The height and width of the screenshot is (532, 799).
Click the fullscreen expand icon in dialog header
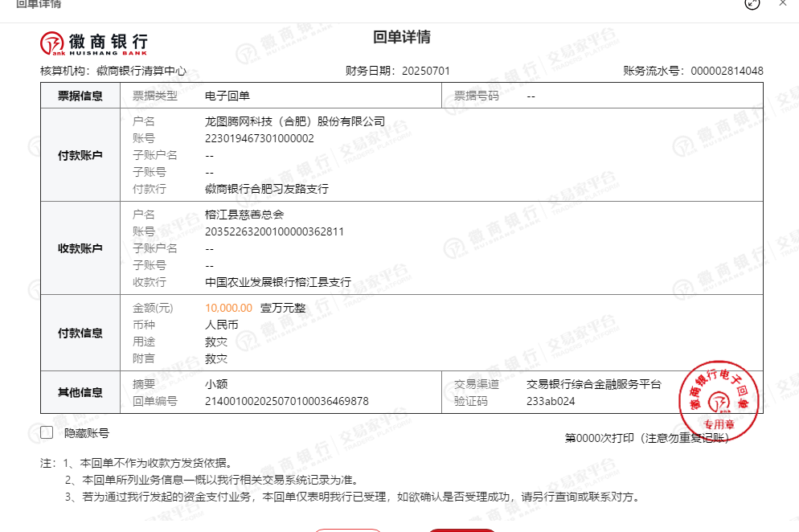click(x=752, y=3)
